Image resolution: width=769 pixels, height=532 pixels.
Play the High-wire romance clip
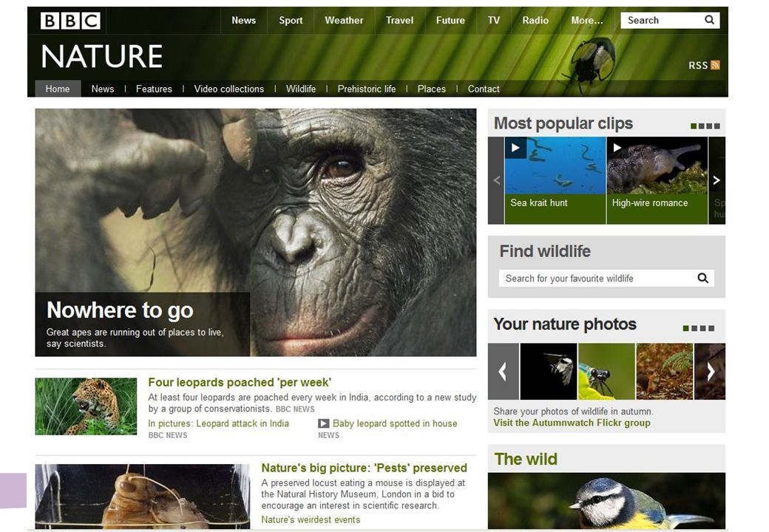(x=657, y=180)
